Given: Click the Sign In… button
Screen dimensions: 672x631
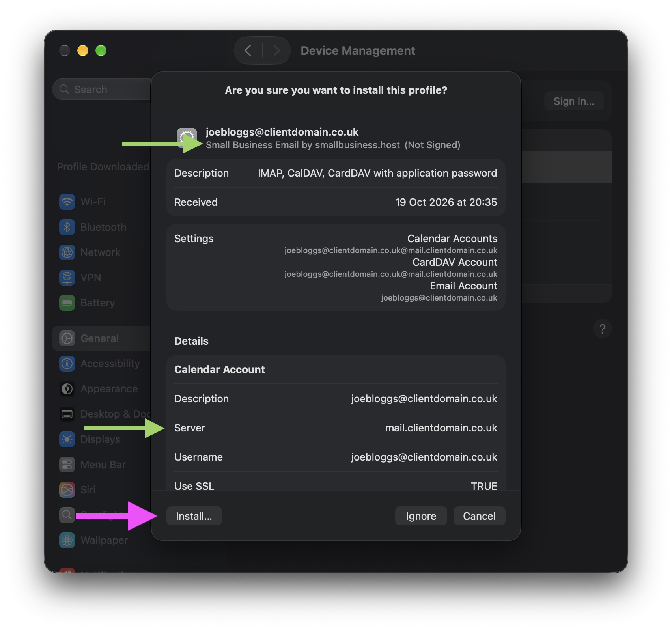Looking at the screenshot, I should coord(574,101).
